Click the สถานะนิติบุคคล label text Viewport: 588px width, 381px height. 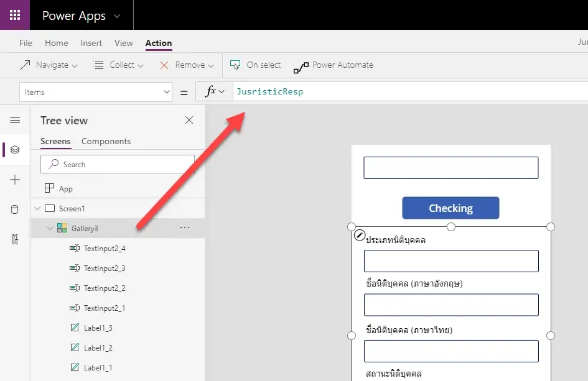pos(394,374)
